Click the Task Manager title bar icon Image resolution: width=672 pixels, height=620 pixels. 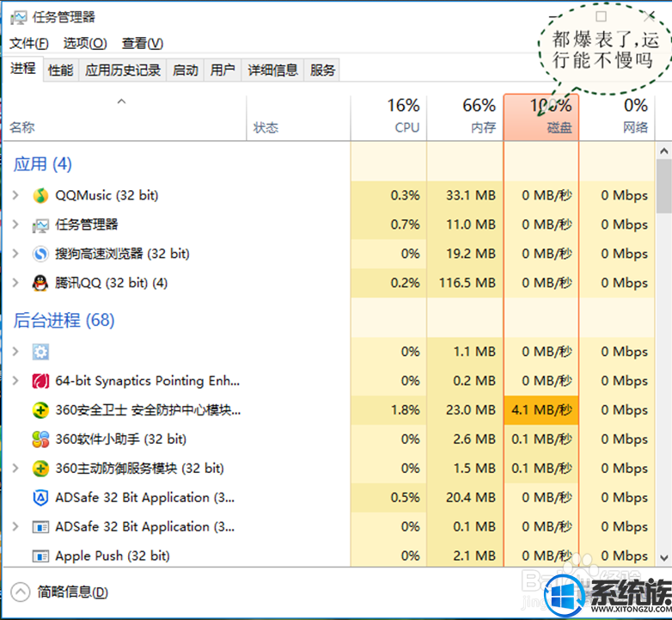[x=18, y=17]
